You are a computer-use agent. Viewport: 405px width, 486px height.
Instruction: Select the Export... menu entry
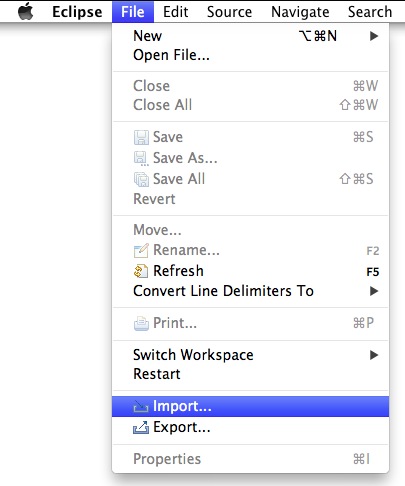pyautogui.click(x=250, y=427)
